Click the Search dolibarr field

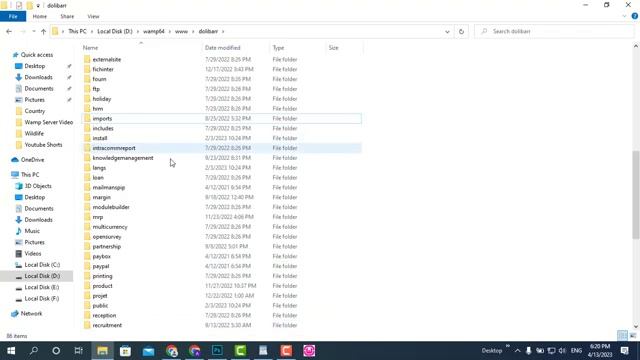[554, 31]
